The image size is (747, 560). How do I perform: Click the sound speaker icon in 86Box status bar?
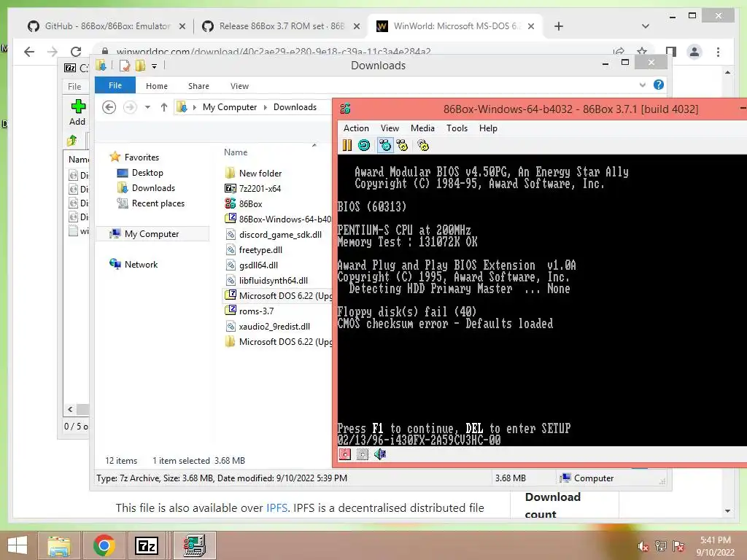pyautogui.click(x=380, y=454)
